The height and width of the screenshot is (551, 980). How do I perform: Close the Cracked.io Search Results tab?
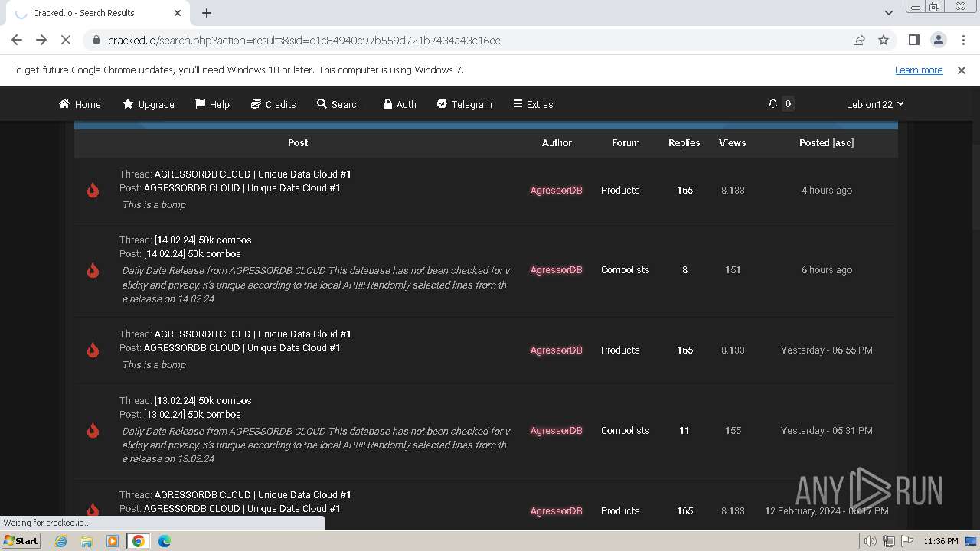[x=178, y=13]
